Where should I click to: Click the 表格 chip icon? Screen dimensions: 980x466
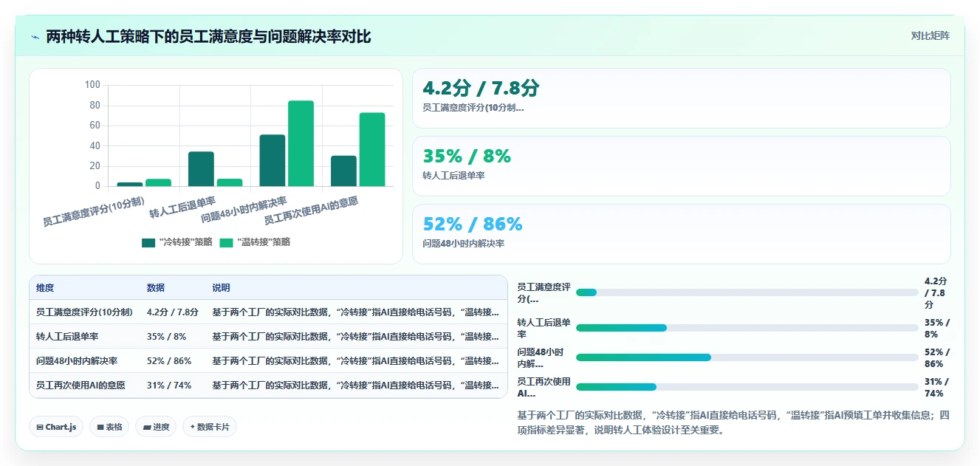click(x=100, y=427)
